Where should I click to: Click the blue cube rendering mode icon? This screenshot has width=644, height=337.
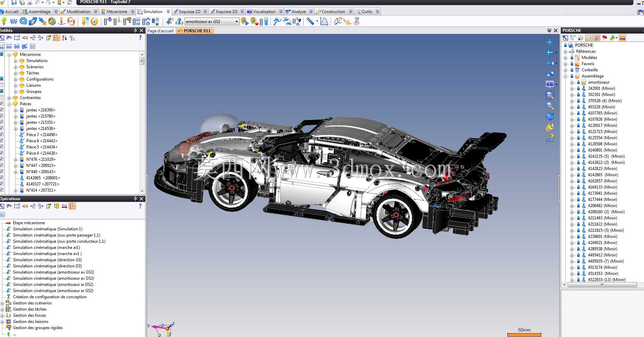pyautogui.click(x=550, y=117)
